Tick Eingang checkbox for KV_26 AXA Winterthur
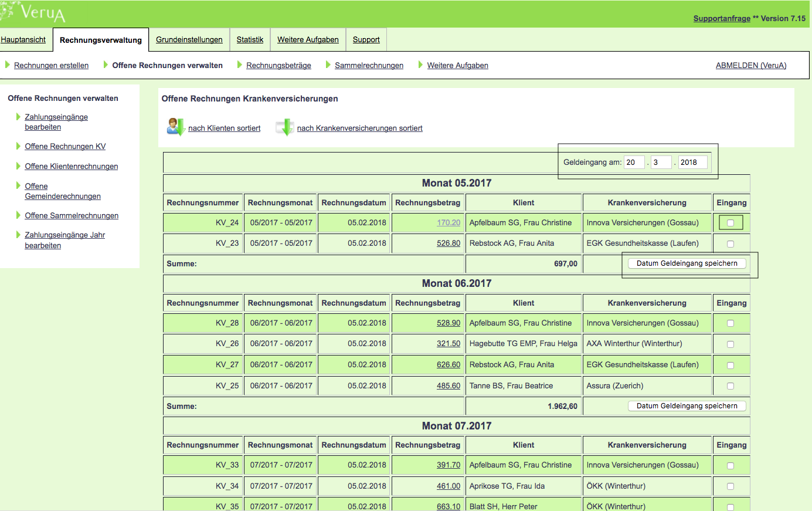Screen dimensions: 812x511 (x=731, y=344)
